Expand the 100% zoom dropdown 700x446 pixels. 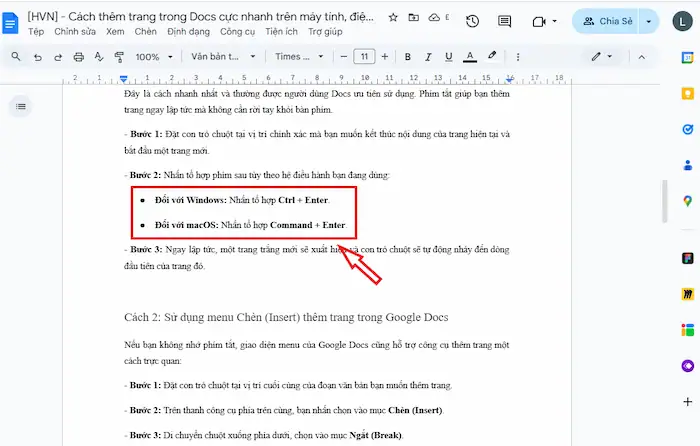click(x=153, y=57)
